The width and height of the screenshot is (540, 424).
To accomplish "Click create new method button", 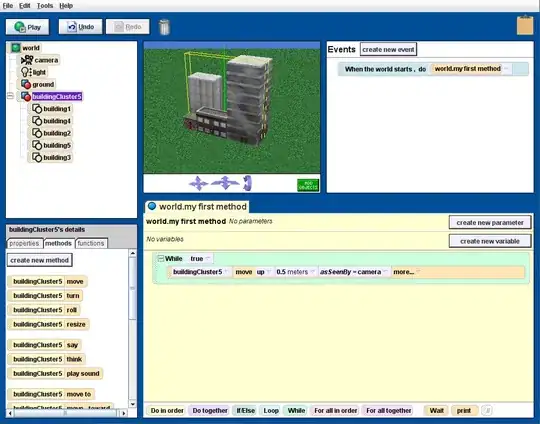I will click(39, 260).
